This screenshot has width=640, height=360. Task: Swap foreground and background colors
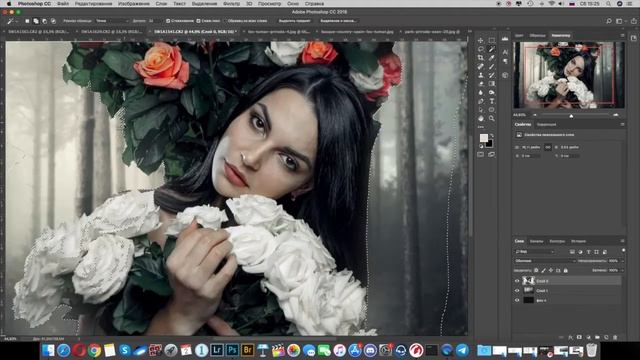(491, 136)
